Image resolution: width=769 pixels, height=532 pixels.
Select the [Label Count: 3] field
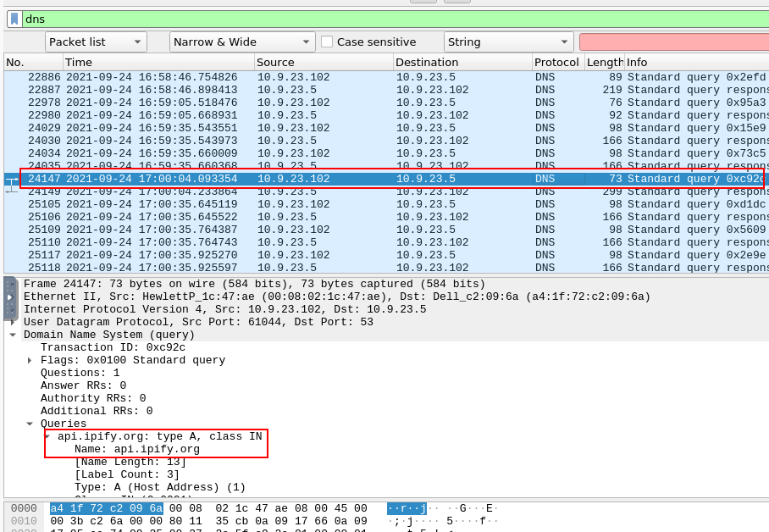[127, 474]
